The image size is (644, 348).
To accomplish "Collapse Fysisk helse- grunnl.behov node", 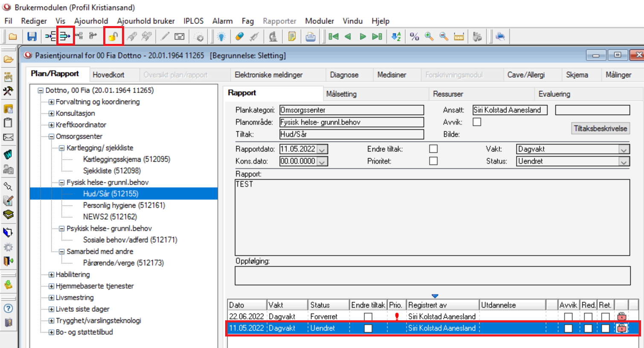I will tap(62, 183).
